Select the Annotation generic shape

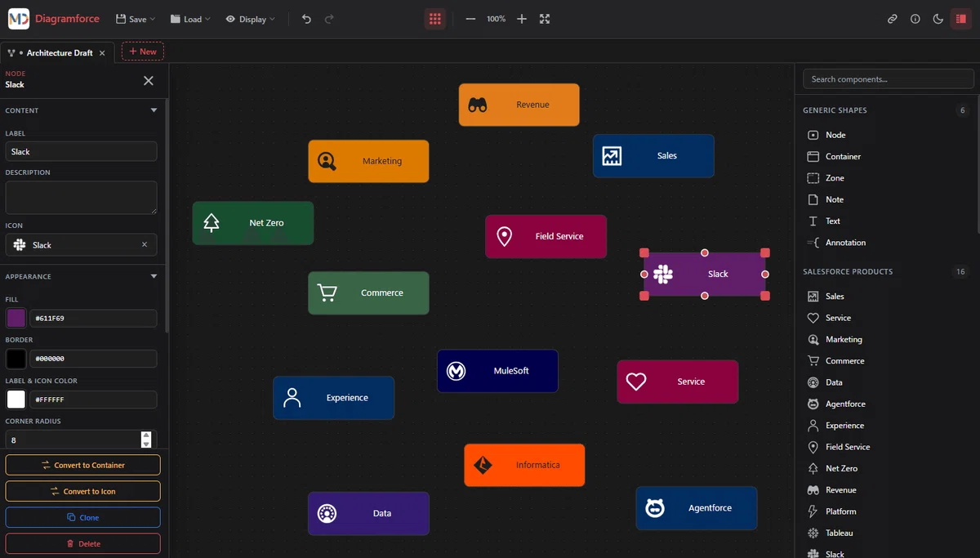(889, 243)
